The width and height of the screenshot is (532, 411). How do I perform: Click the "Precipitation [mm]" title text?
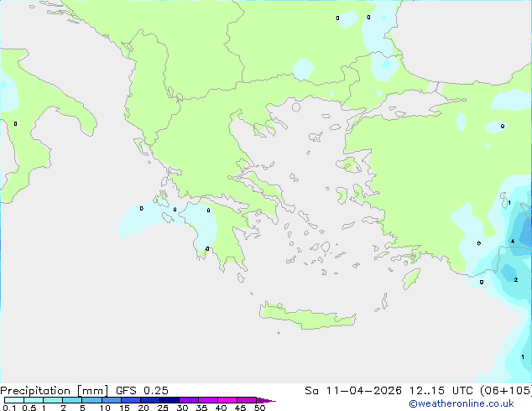click(x=55, y=390)
